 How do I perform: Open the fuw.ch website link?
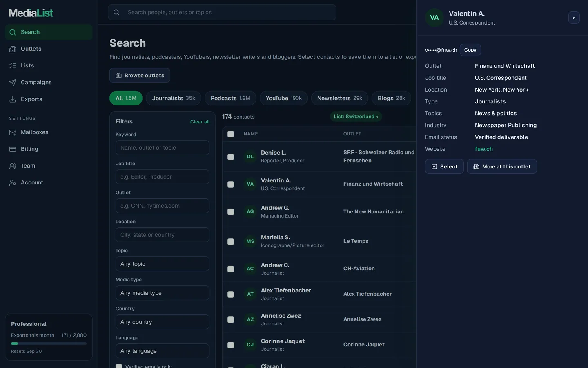(484, 149)
